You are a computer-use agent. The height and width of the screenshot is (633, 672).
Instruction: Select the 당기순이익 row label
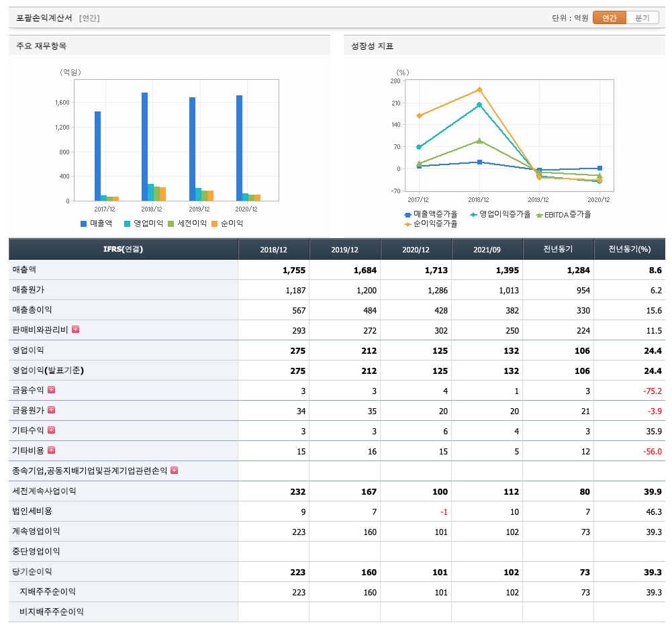click(32, 572)
